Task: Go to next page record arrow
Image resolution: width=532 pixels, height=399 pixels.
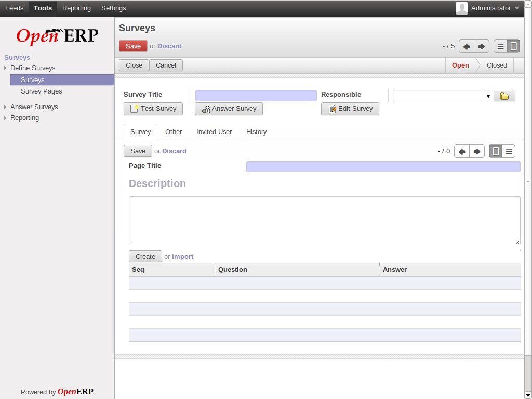Action: tap(477, 151)
